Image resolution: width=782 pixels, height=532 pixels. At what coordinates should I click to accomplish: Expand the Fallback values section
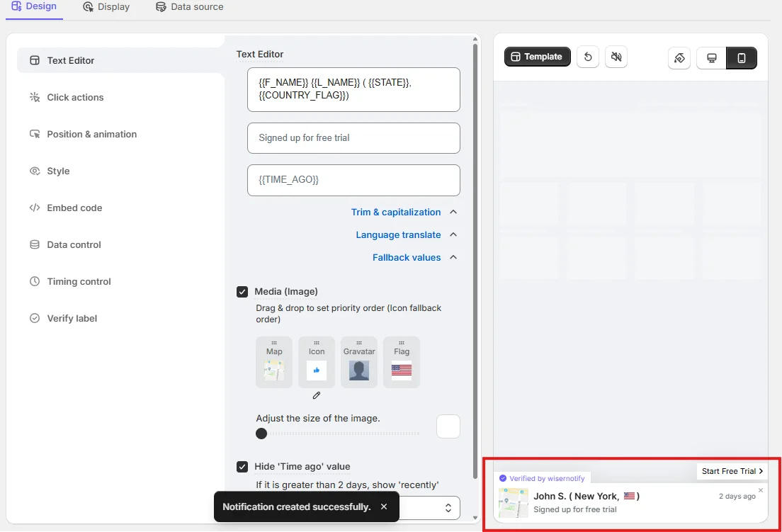point(414,257)
